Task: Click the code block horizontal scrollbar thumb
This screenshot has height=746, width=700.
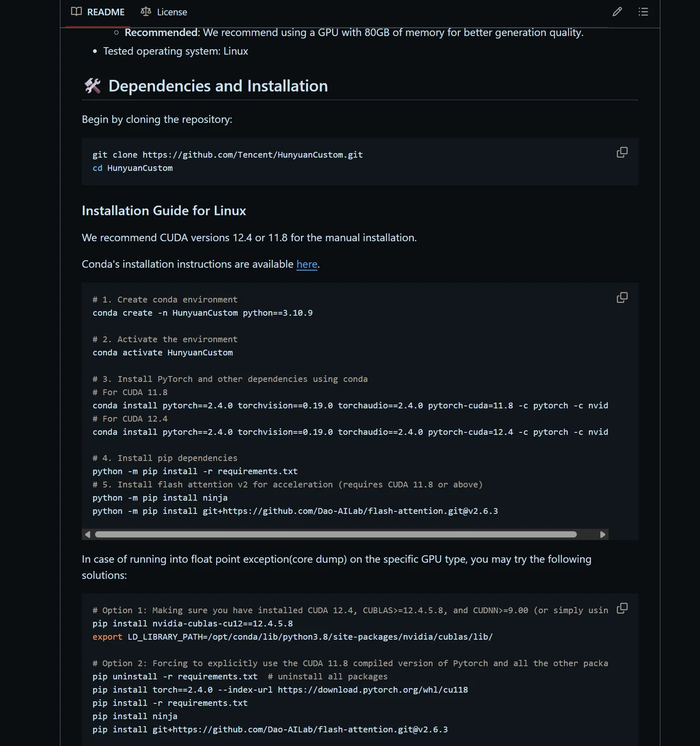Action: (336, 534)
